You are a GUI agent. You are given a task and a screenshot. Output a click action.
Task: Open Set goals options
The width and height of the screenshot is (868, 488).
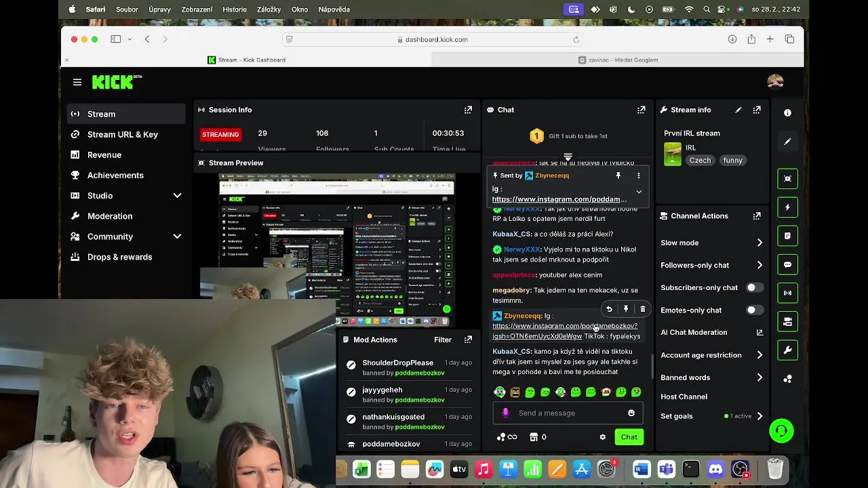[712, 416]
